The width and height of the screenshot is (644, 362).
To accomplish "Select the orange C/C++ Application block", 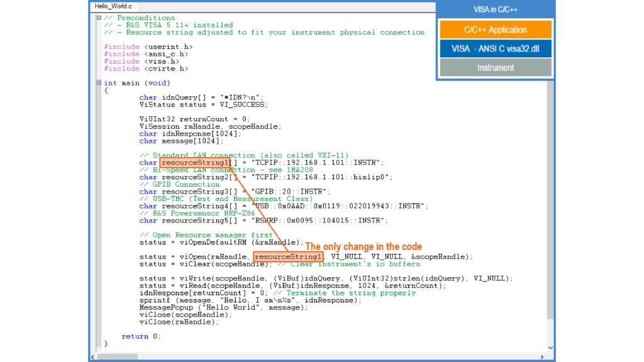I will [496, 29].
